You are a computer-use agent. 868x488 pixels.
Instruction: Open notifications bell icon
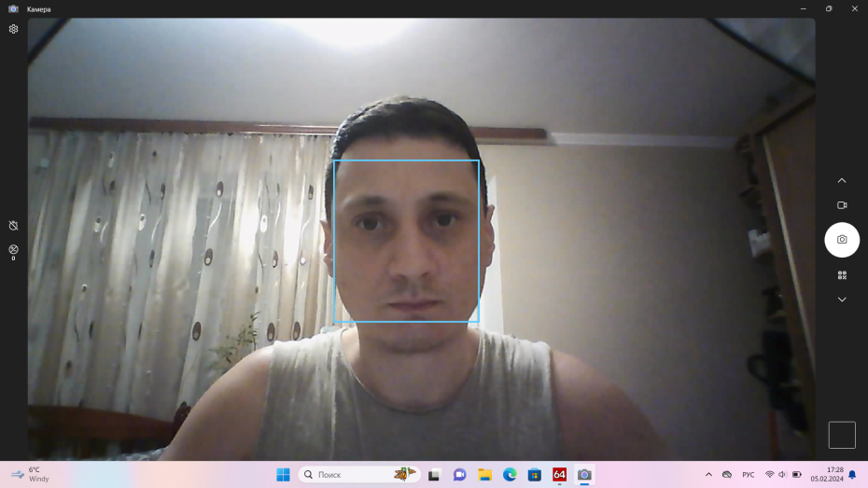[x=852, y=475]
